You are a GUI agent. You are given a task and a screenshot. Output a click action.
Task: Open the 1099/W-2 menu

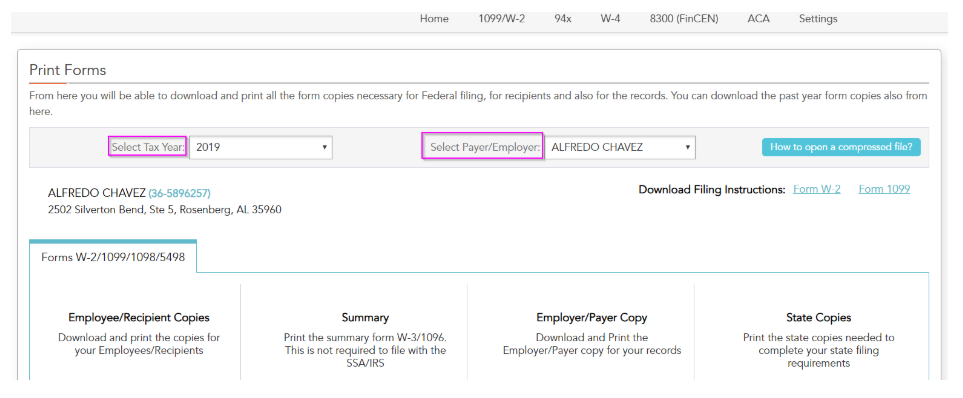501,19
